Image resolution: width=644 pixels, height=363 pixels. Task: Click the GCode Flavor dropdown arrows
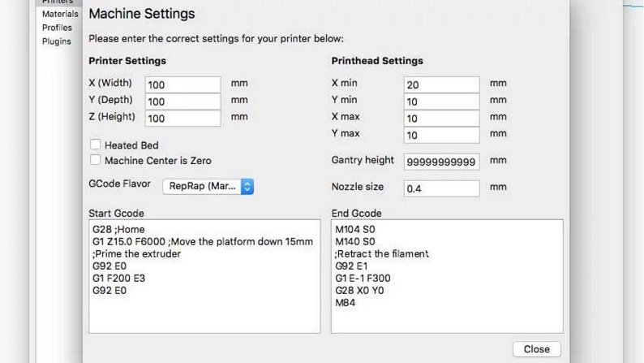point(247,186)
